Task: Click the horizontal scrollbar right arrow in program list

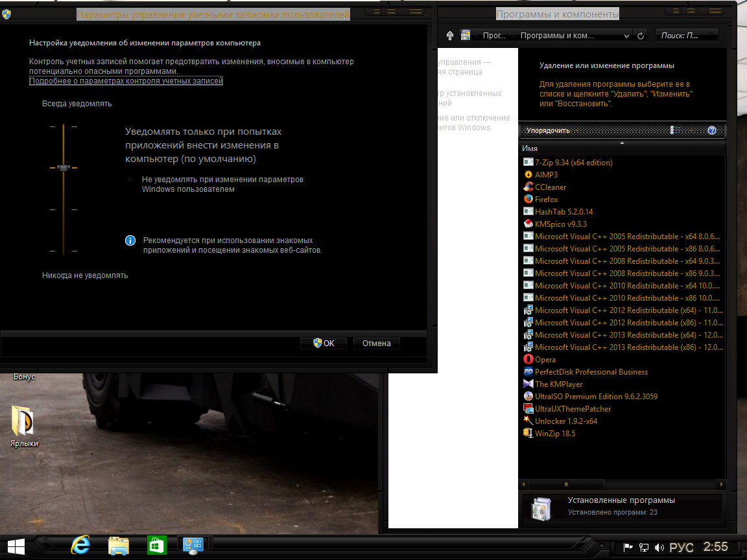Action: (721, 484)
